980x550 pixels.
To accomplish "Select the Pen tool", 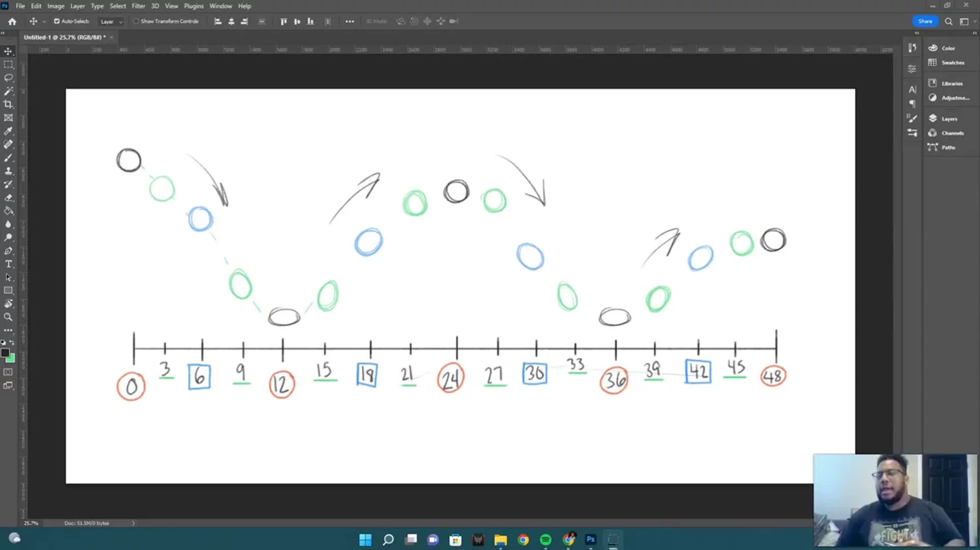I will (x=8, y=251).
